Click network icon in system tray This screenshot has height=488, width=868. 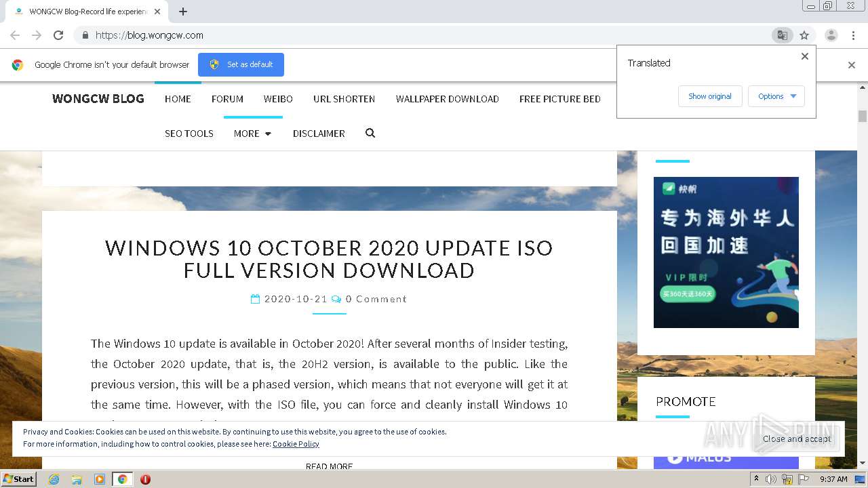click(x=787, y=479)
